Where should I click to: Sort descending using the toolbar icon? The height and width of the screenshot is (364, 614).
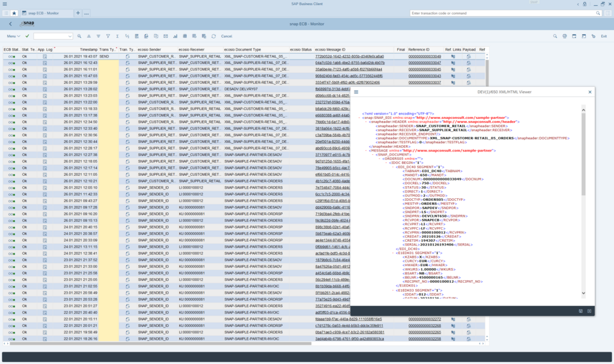pos(98,36)
